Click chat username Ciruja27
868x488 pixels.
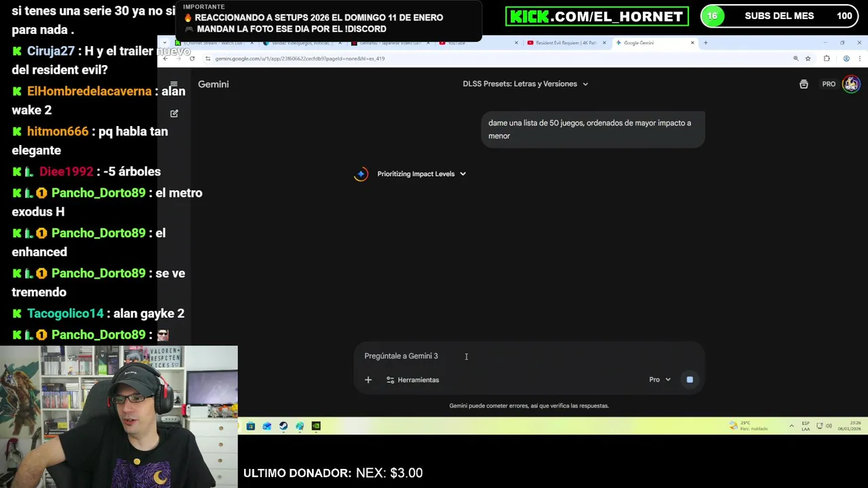tap(50, 52)
